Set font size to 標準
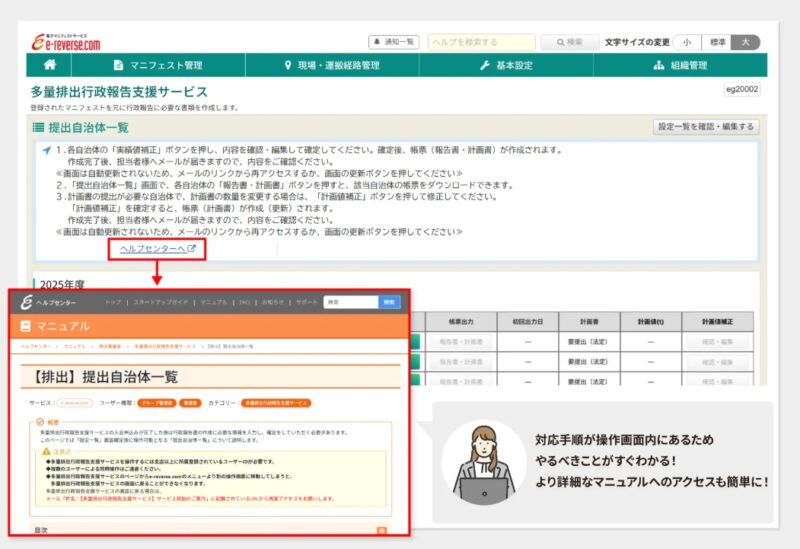The height and width of the screenshot is (549, 800). 717,42
